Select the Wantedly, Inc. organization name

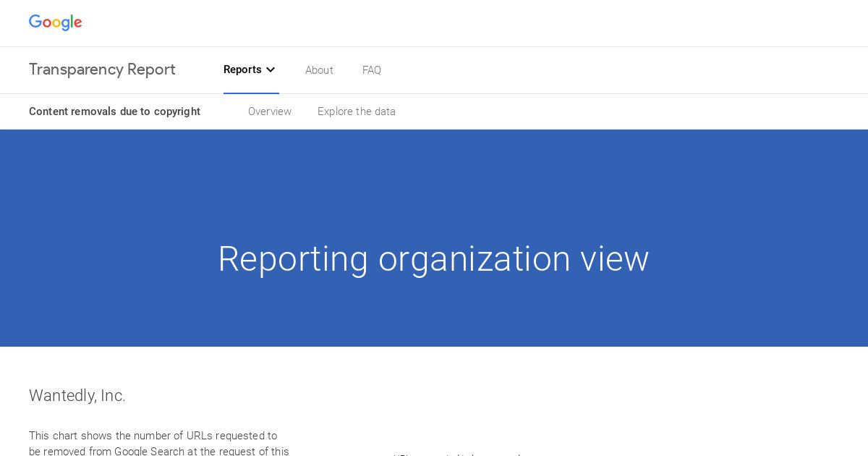[77, 395]
